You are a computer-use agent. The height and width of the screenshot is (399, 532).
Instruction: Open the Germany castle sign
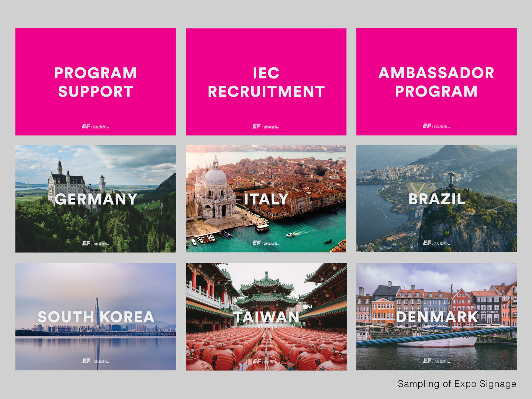pyautogui.click(x=96, y=199)
